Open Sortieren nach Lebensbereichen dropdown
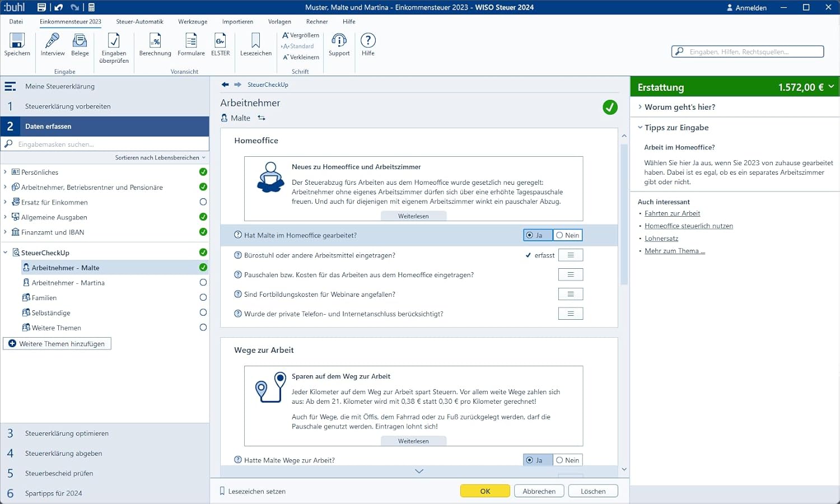Image resolution: width=840 pixels, height=504 pixels. tap(160, 158)
